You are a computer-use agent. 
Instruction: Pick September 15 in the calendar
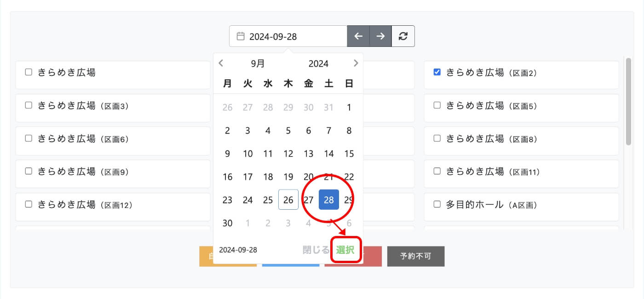click(349, 154)
